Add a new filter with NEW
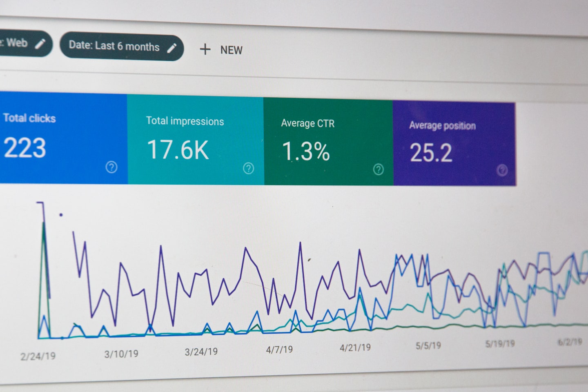Screen dimensions: 588x392 (x=231, y=50)
